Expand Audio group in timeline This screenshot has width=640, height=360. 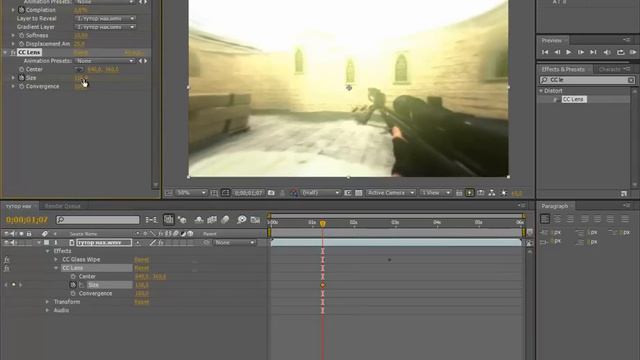pyautogui.click(x=47, y=310)
